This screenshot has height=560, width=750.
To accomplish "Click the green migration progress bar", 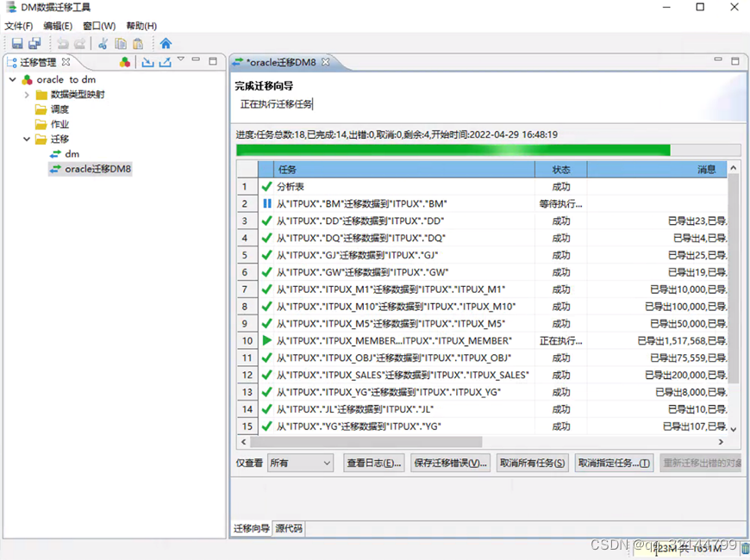I will click(453, 150).
